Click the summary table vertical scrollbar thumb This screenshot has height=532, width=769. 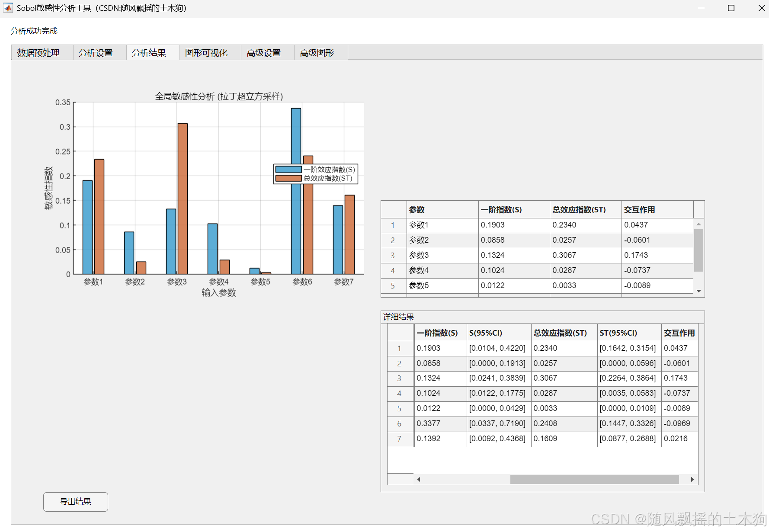coord(699,250)
